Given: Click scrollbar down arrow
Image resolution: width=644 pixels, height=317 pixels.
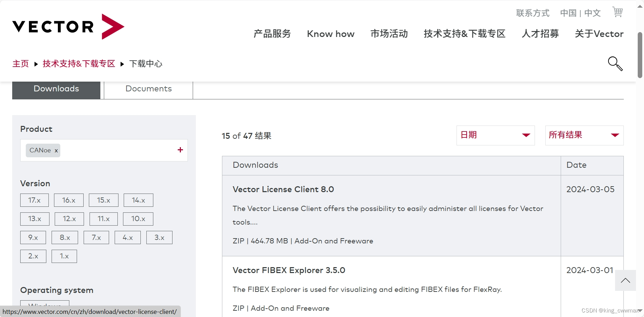Looking at the screenshot, I should (640, 310).
